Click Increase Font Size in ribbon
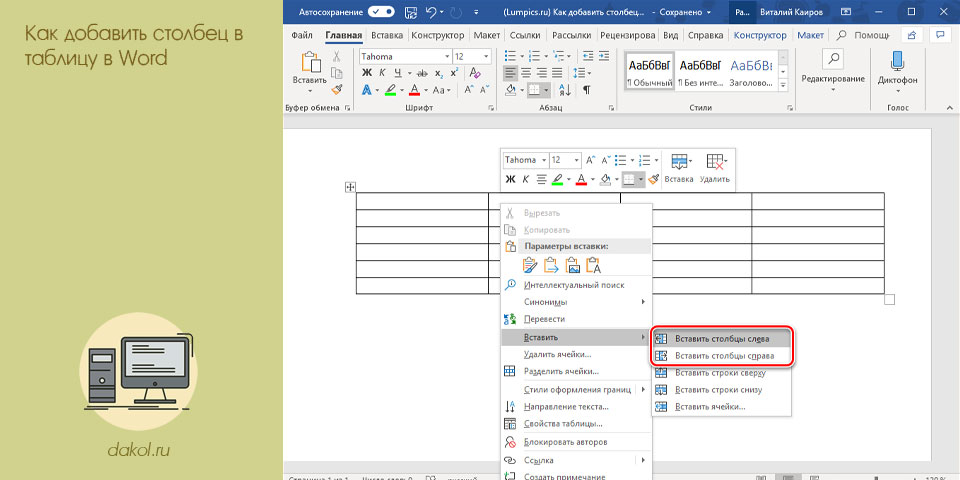This screenshot has height=480, width=960. [469, 90]
